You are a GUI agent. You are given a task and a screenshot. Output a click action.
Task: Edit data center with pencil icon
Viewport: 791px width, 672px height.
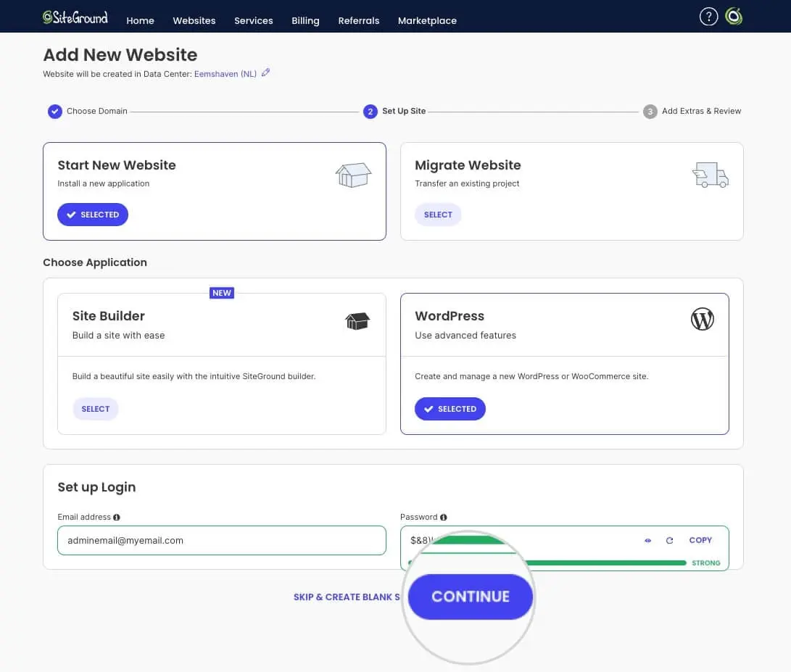(x=265, y=72)
